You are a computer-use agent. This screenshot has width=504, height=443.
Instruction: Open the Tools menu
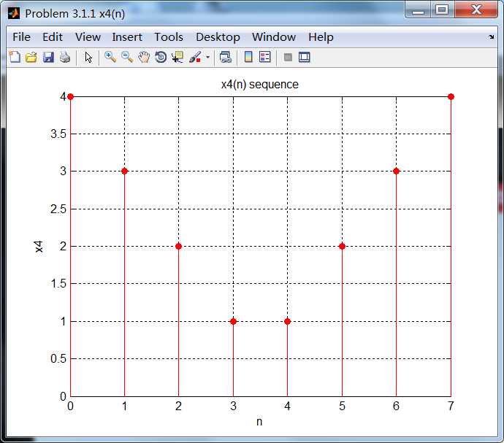169,37
